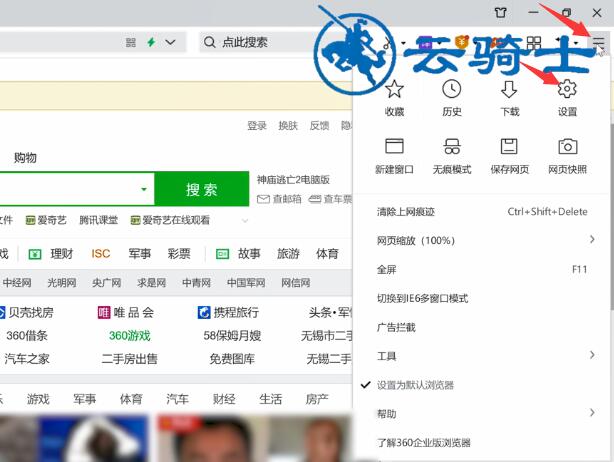Start 无痕模式 incognito mode
The height and width of the screenshot is (462, 614).
[x=452, y=146]
